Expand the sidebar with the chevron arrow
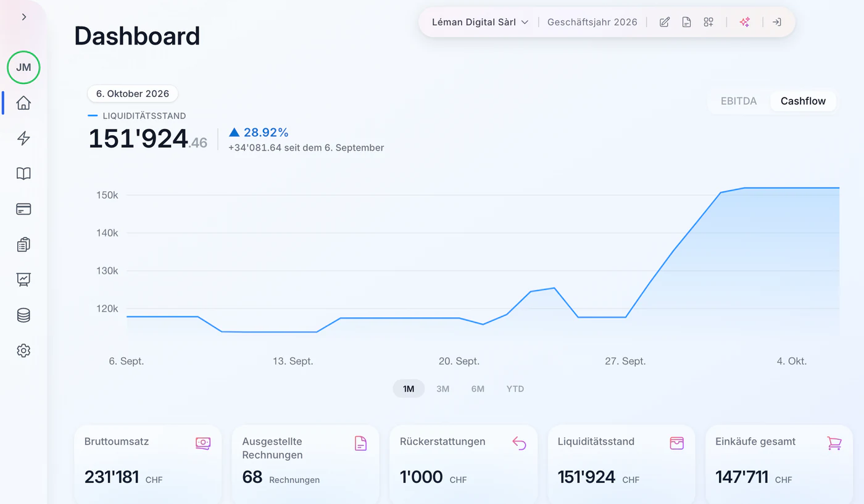This screenshot has width=864, height=504. coord(24,17)
